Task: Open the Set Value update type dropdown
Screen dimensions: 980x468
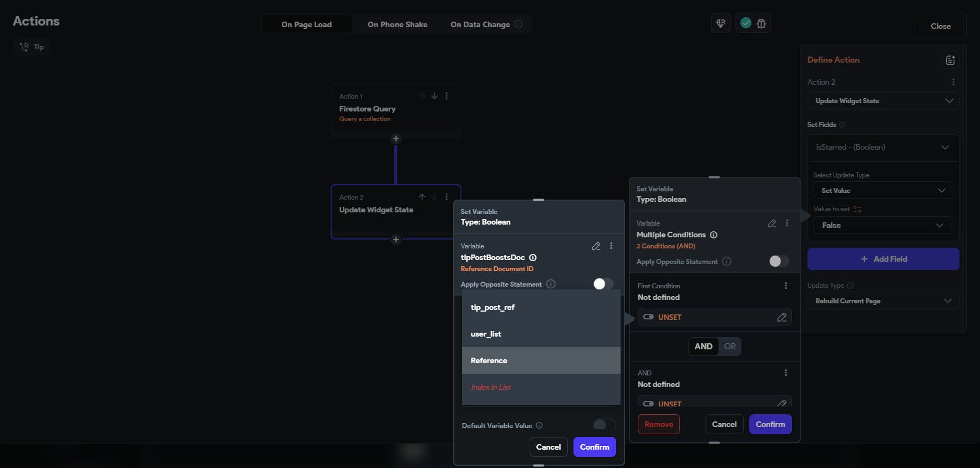Action: pyautogui.click(x=883, y=191)
